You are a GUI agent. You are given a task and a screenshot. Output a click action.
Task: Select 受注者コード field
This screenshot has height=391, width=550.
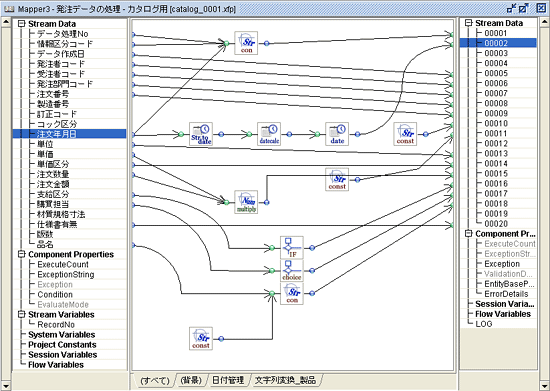[x=61, y=74]
